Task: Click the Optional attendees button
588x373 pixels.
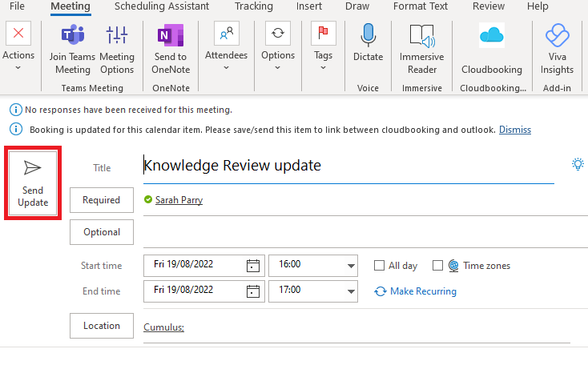Action: click(102, 232)
